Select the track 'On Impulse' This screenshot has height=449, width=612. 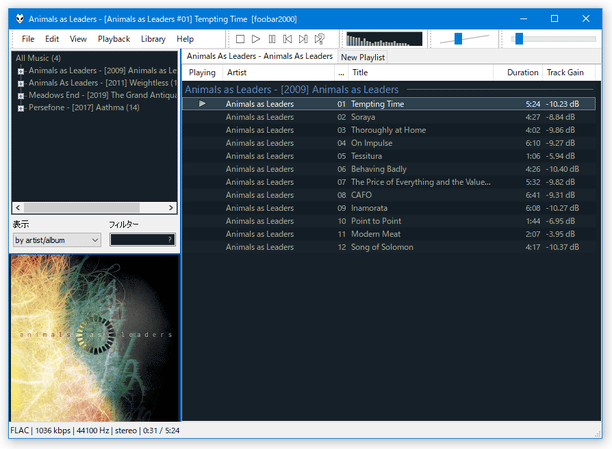click(x=389, y=143)
